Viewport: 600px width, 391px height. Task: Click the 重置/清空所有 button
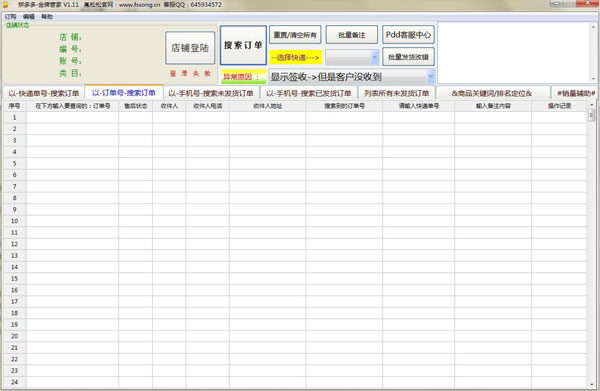pyautogui.click(x=295, y=35)
